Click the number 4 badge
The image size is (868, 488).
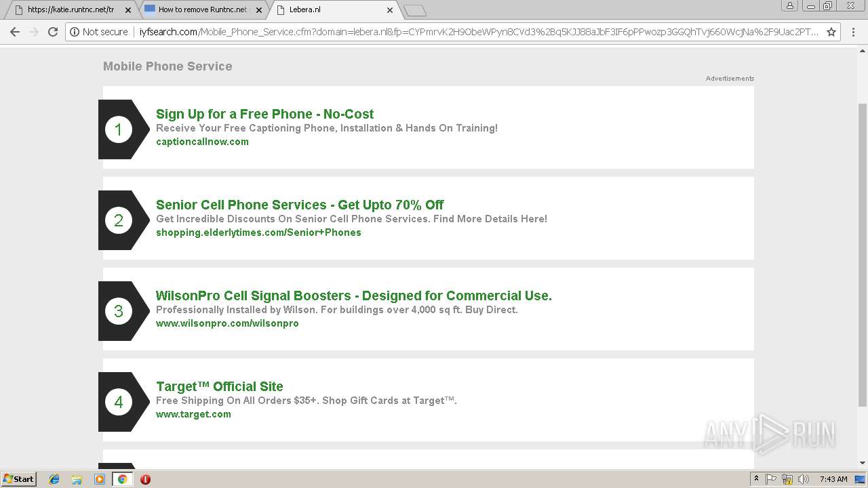pyautogui.click(x=119, y=402)
